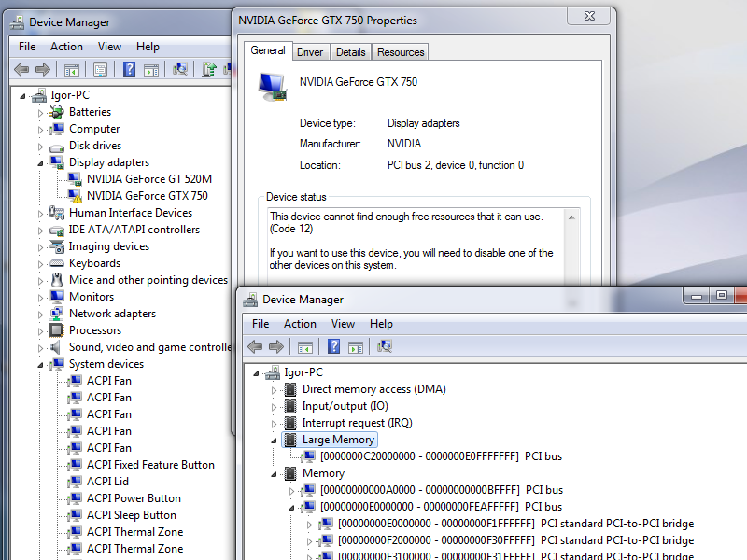Viewport: 747px width, 560px height.
Task: Select the ACPI Sleep Button device
Action: (x=132, y=515)
